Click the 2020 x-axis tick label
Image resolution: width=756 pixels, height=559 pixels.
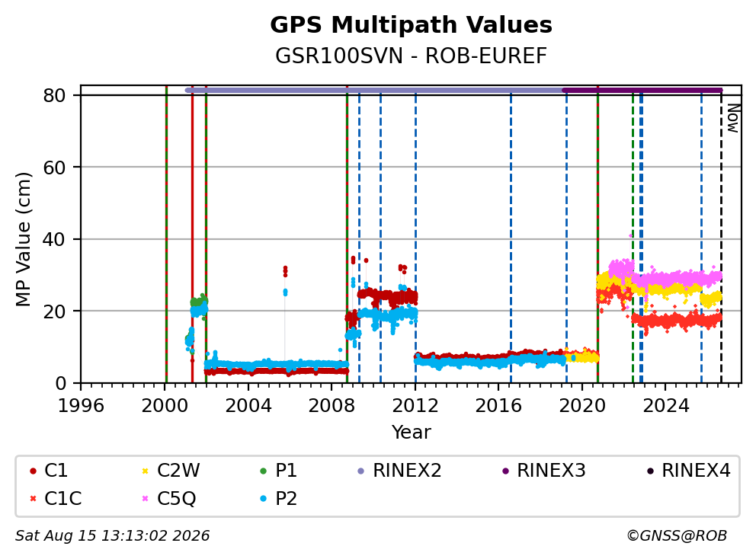582,406
